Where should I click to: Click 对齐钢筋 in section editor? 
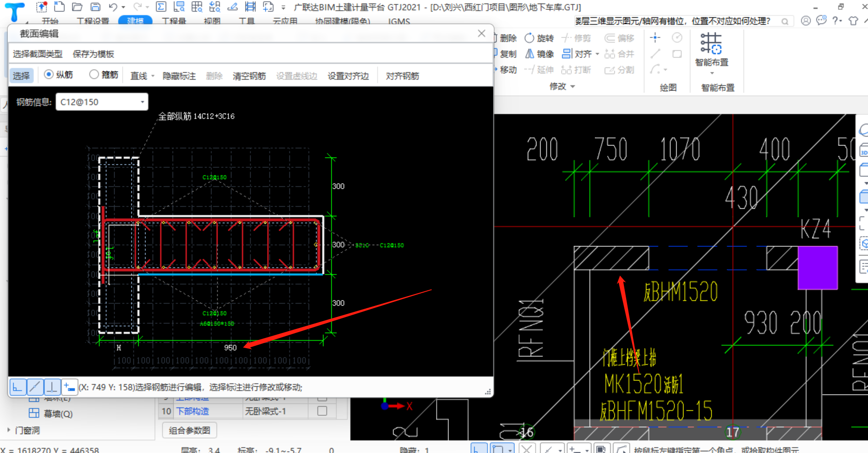[x=402, y=76]
